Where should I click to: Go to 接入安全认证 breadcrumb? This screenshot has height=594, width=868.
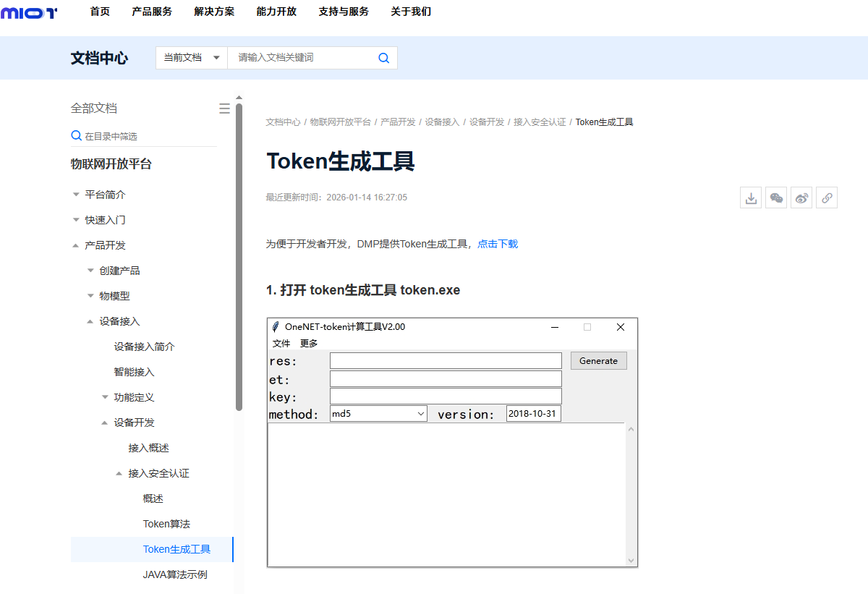pyautogui.click(x=540, y=122)
